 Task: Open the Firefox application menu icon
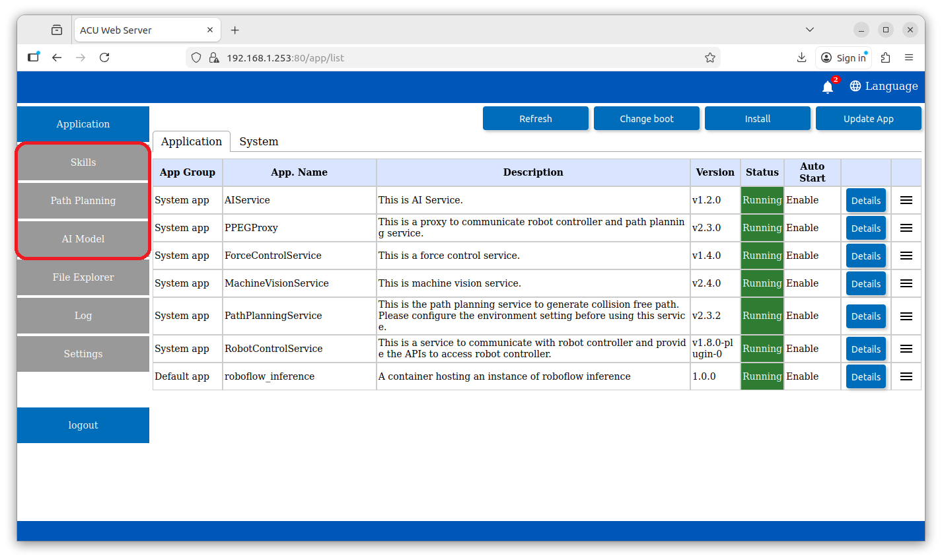pyautogui.click(x=909, y=57)
